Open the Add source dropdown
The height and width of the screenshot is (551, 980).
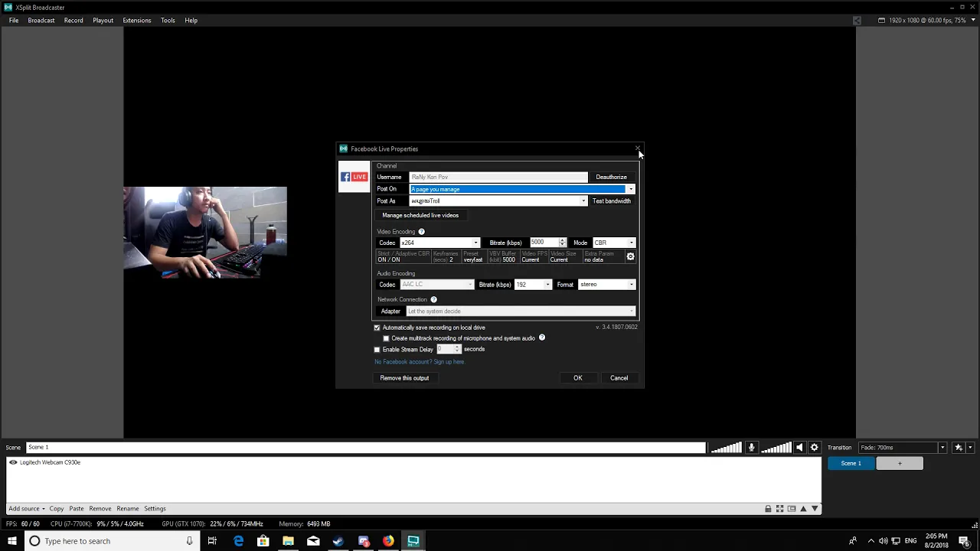pos(26,509)
